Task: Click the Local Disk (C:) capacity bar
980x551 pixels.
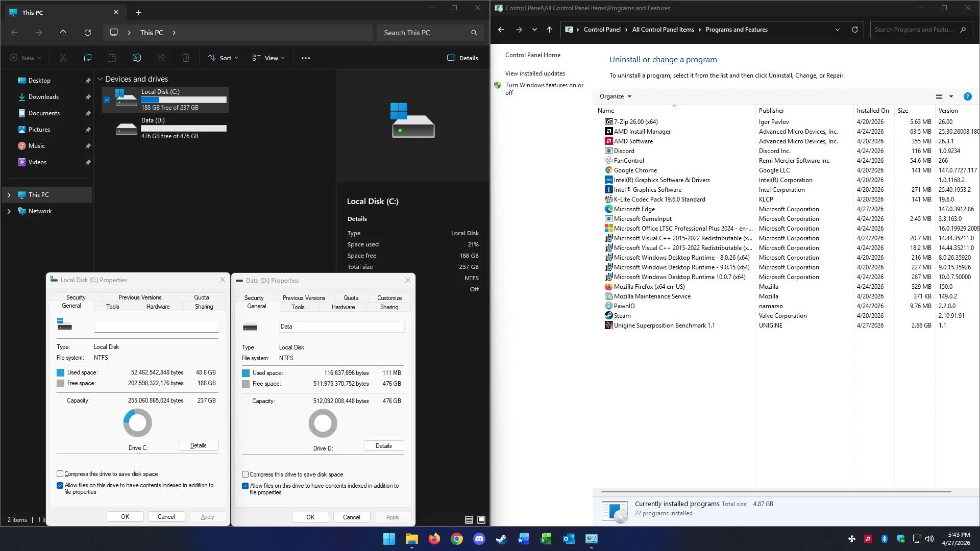Action: (184, 100)
